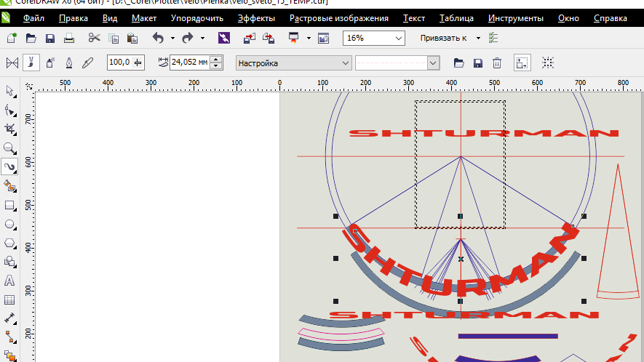
Task: Expand the undo history dropdown arrow
Action: click(x=172, y=39)
